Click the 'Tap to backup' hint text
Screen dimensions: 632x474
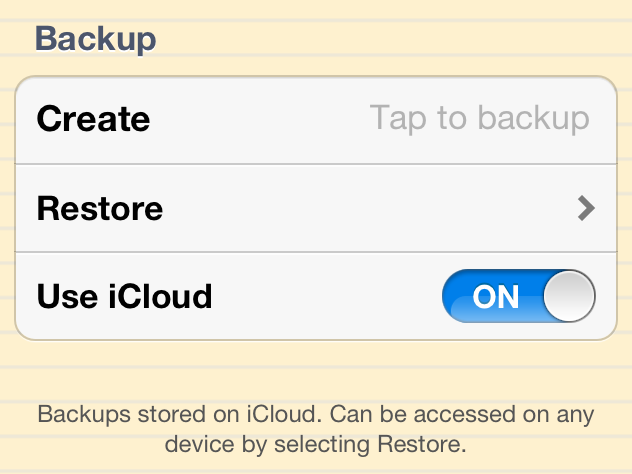coord(479,118)
